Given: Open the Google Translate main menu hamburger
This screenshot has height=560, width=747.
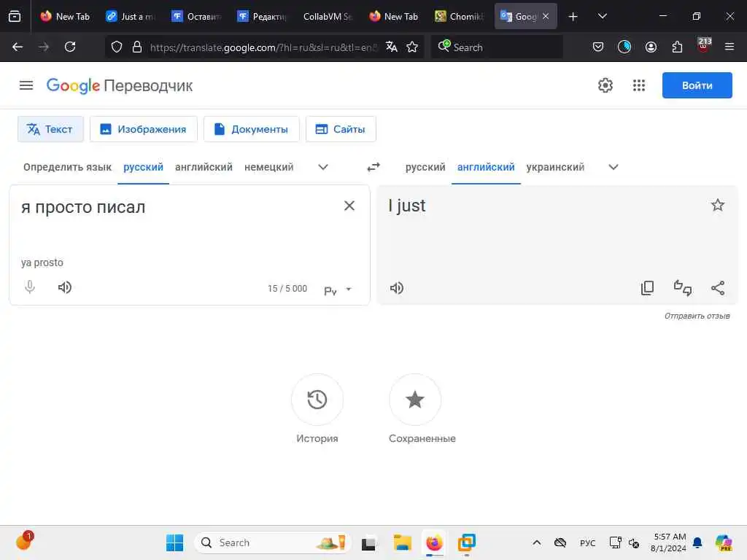Looking at the screenshot, I should click(x=26, y=85).
